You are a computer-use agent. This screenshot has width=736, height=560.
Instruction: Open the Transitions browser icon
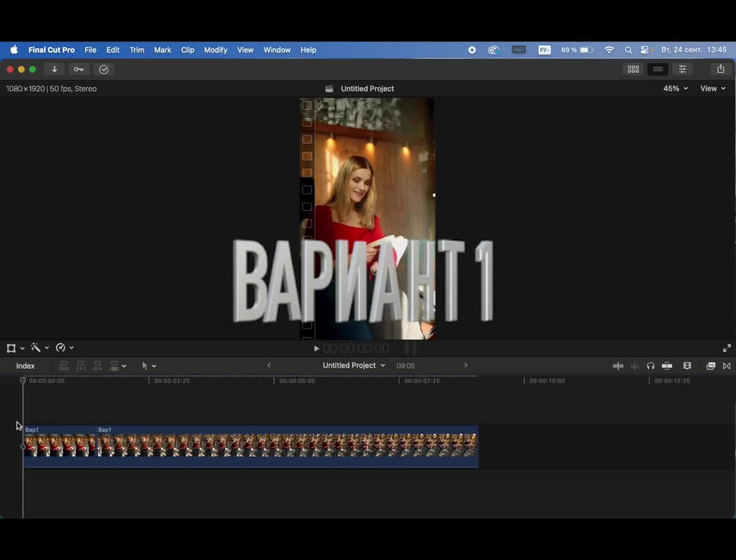point(727,366)
